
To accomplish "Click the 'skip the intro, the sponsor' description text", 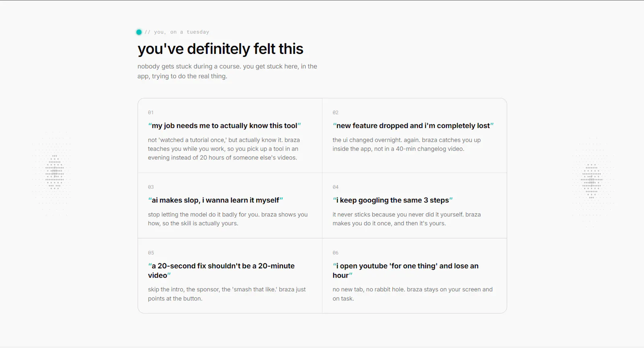I will 227,294.
